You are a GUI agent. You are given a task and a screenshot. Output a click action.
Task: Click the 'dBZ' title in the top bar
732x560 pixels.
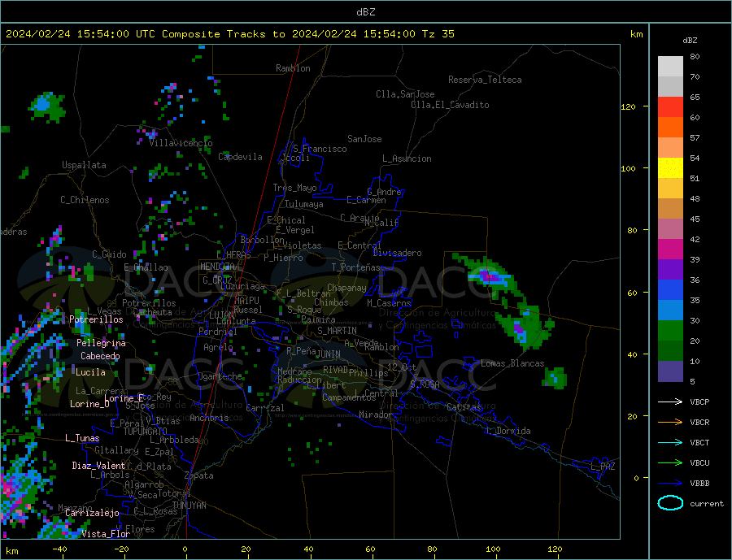(x=365, y=12)
